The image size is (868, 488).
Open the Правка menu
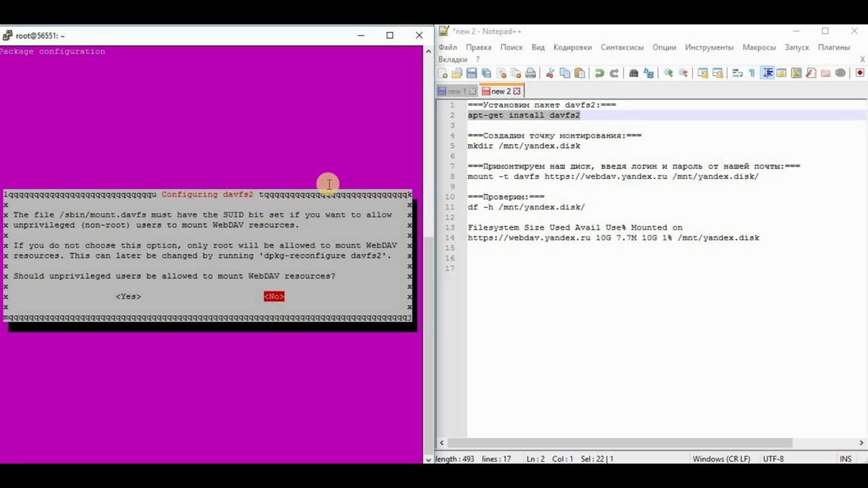[x=479, y=47]
